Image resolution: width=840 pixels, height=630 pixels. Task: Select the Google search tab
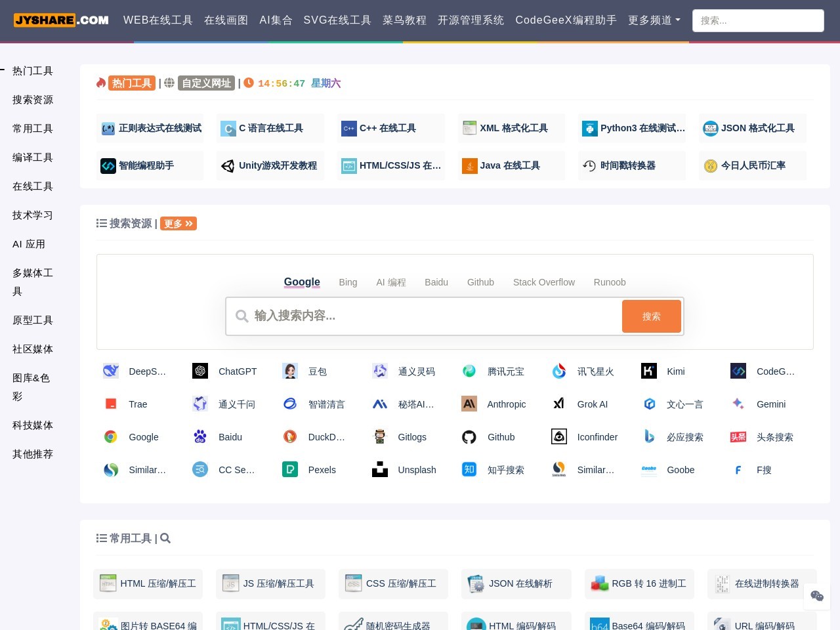pos(302,282)
